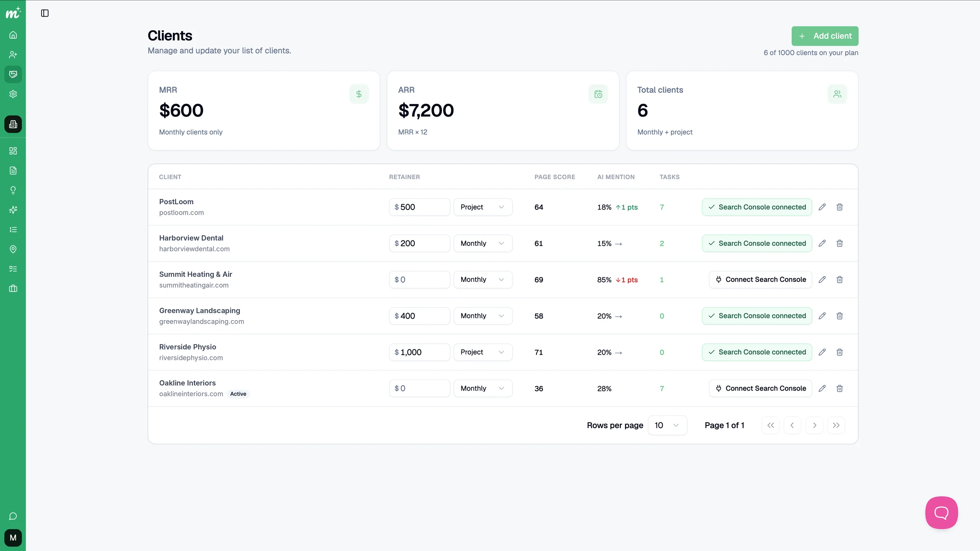
Task: Open the Rows per page dropdown
Action: tap(667, 425)
